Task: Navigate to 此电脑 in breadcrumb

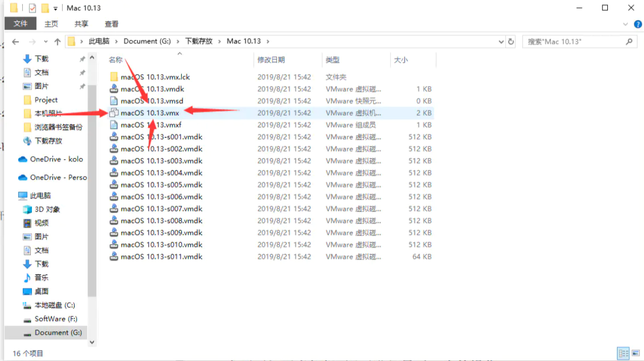Action: pos(99,42)
